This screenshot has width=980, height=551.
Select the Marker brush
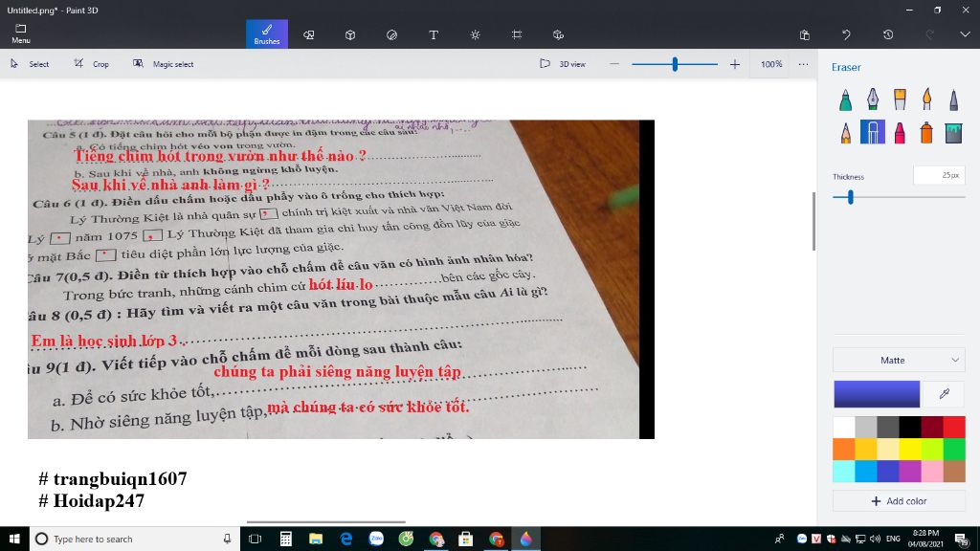pyautogui.click(x=846, y=99)
